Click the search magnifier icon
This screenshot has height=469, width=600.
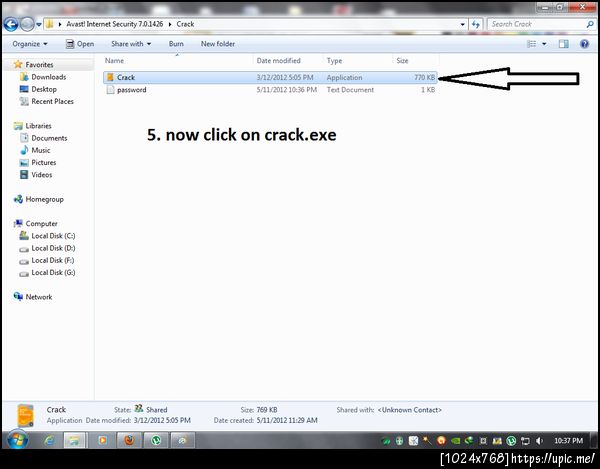click(x=590, y=24)
